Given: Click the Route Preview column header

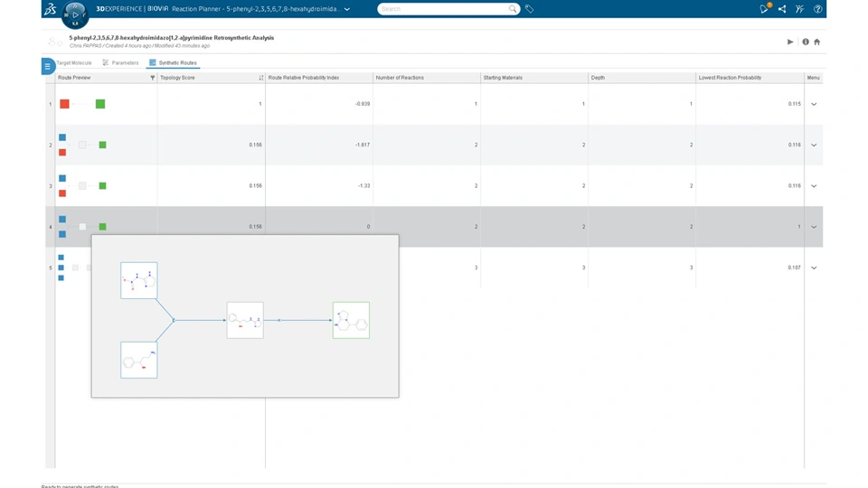Looking at the screenshot, I should point(74,78).
